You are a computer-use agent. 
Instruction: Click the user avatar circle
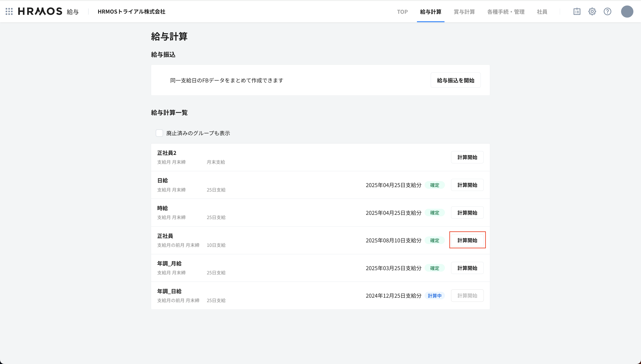(x=627, y=11)
